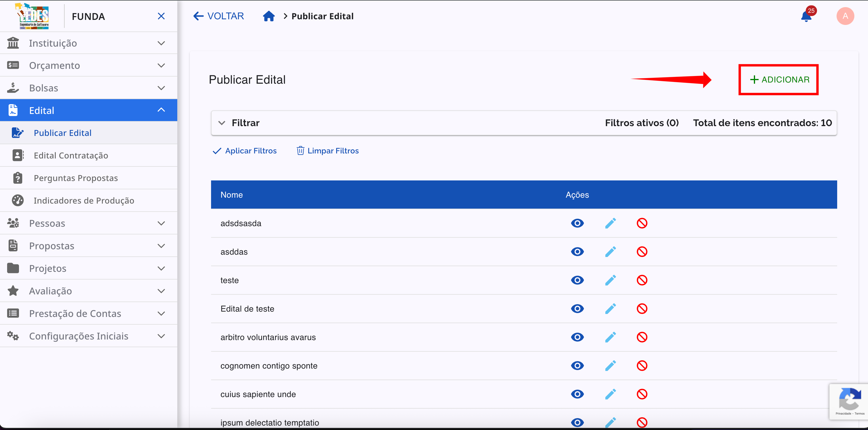Open the Pessoas section in sidebar
868x430 pixels.
tap(88, 223)
